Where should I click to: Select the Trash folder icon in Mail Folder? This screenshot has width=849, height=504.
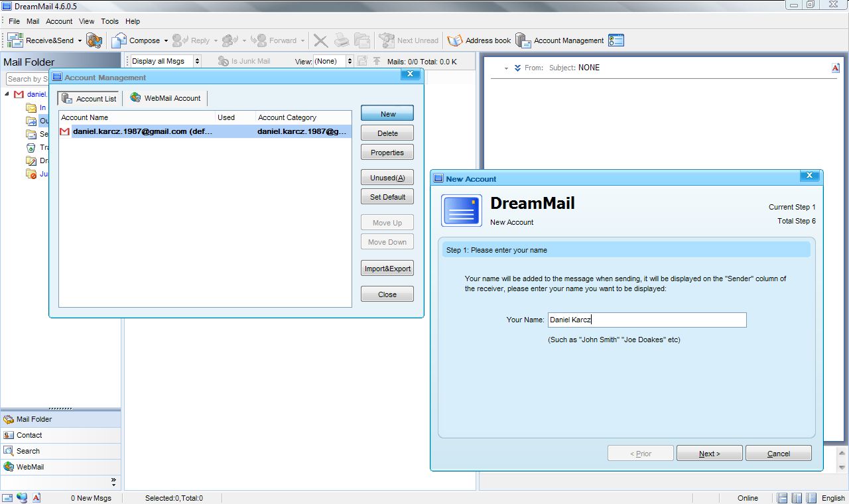tap(31, 147)
